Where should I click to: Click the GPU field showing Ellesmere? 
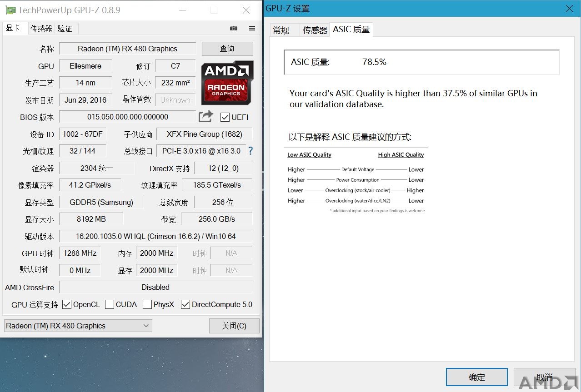[85, 66]
